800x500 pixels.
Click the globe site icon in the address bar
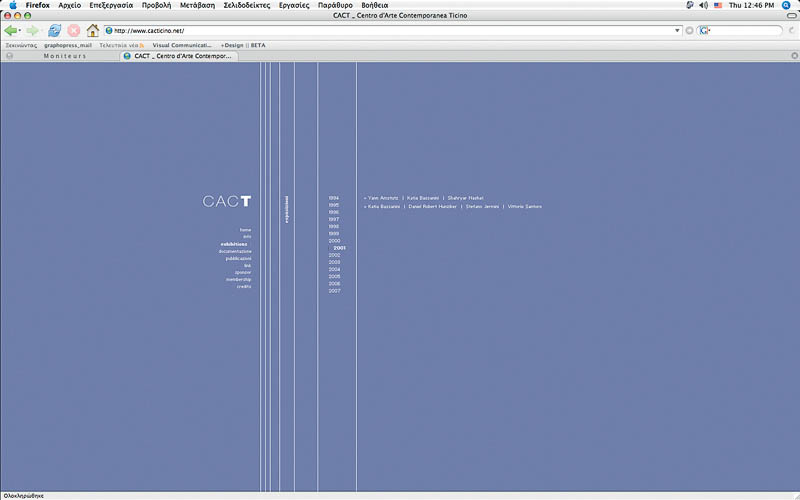[x=109, y=31]
